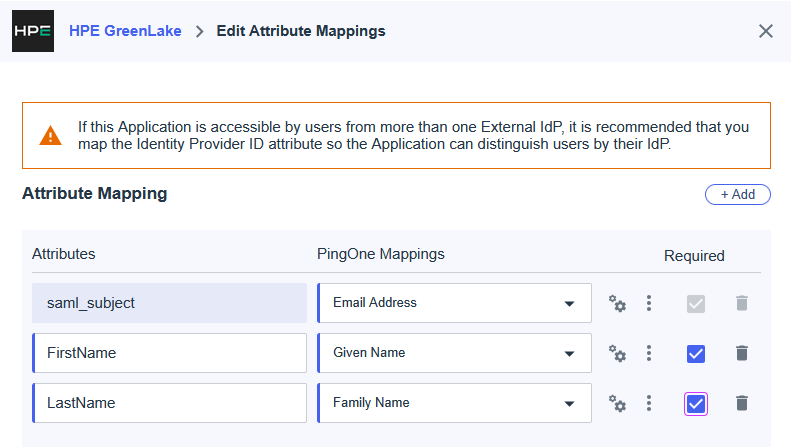Close the Edit Attribute Mappings panel
The width and height of the screenshot is (791, 447).
[x=766, y=31]
